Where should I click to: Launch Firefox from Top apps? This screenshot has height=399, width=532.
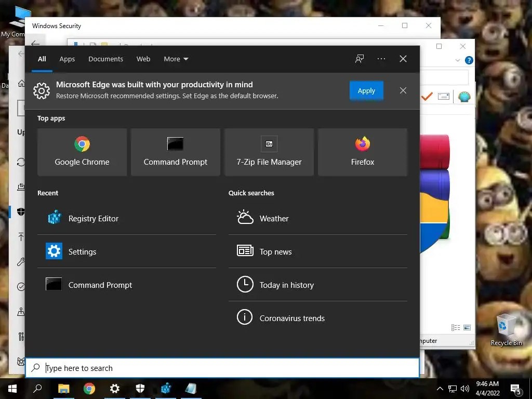tap(362, 152)
